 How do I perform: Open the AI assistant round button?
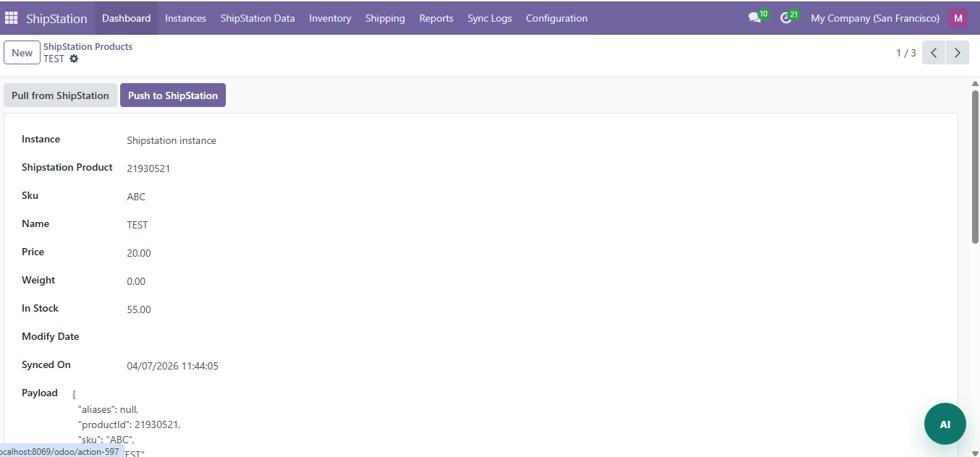(x=945, y=424)
